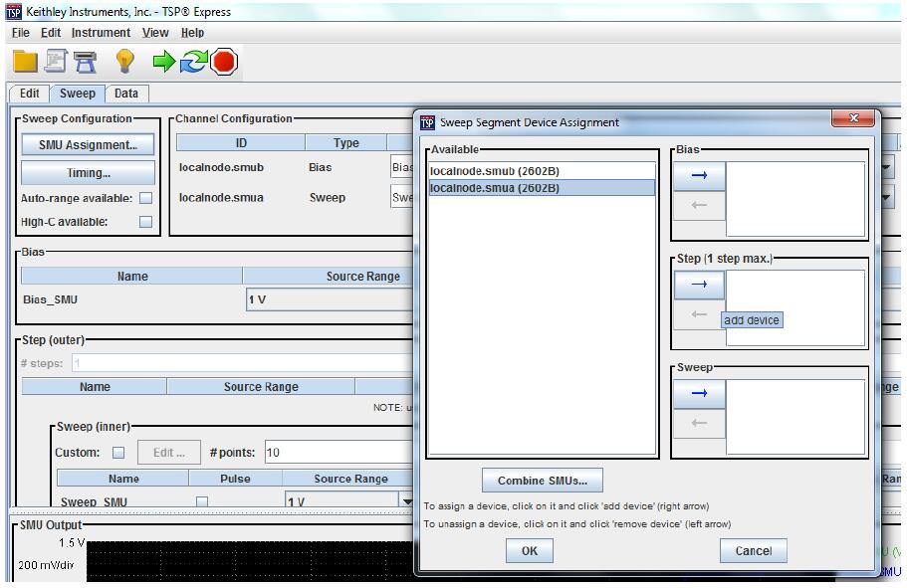This screenshot has height=588, width=907.
Task: Check the Custom sweep checkbox
Action: 118,453
